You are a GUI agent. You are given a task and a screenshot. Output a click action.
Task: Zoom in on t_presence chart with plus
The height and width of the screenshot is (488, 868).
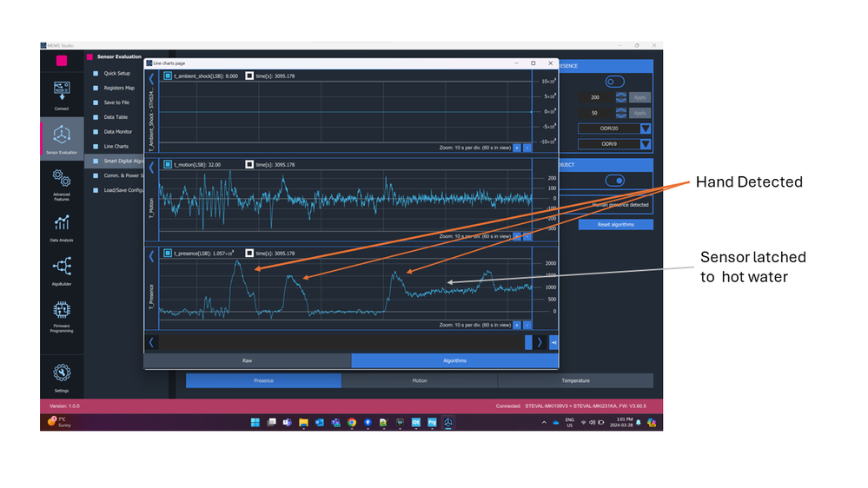point(516,325)
